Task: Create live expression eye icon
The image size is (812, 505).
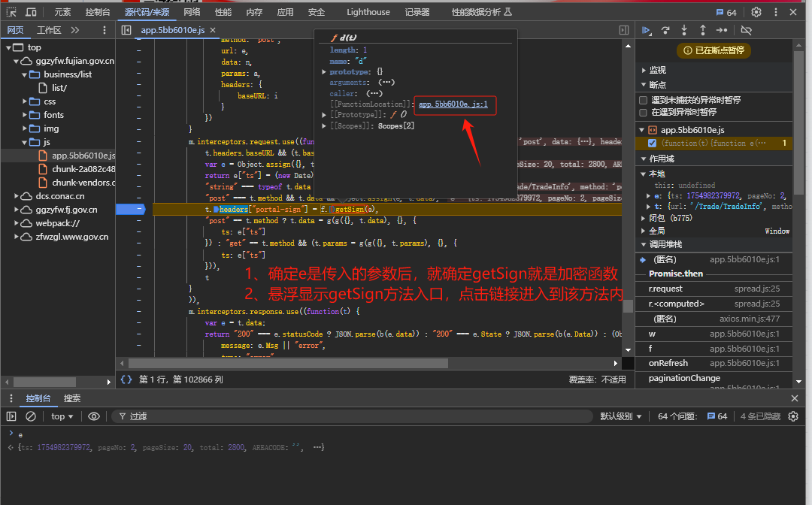Action: pos(94,416)
